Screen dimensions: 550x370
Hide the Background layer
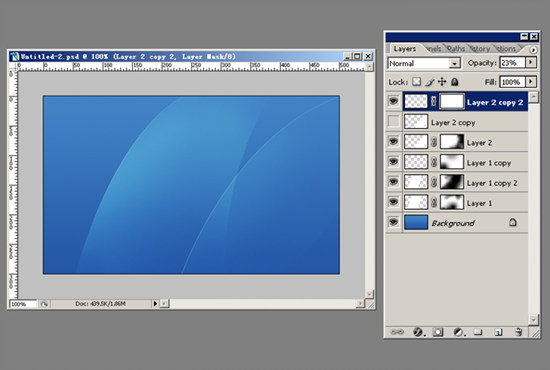[394, 222]
